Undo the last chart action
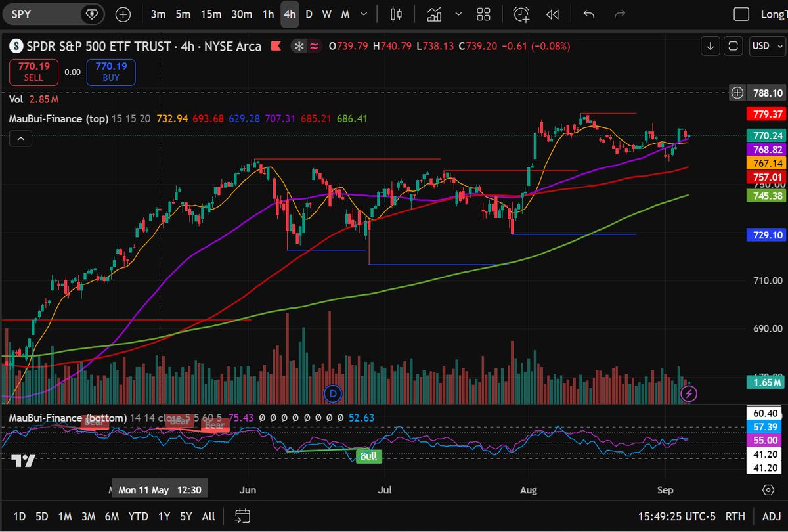Screen dimensions: 788x532 coord(589,14)
